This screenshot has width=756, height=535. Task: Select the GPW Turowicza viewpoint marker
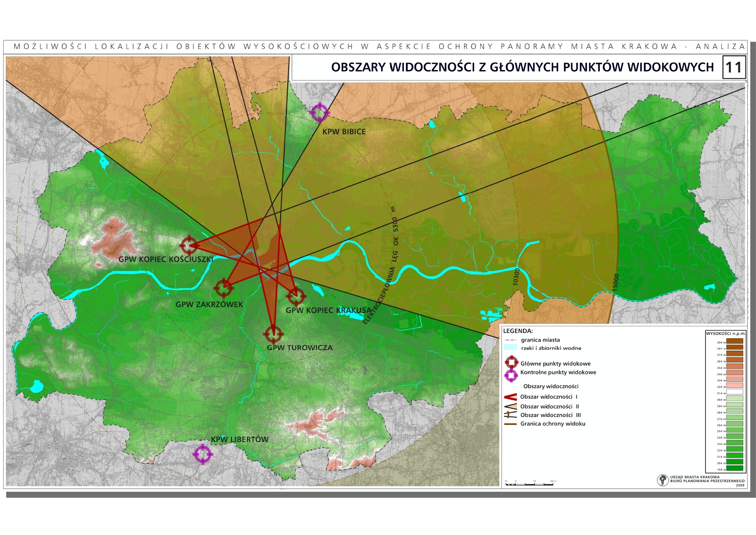[x=273, y=334]
